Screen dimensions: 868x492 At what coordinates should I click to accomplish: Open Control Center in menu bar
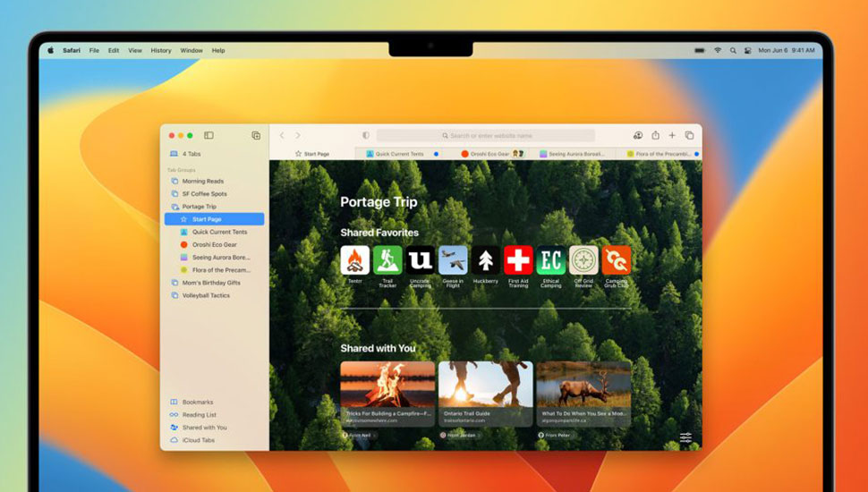[748, 50]
